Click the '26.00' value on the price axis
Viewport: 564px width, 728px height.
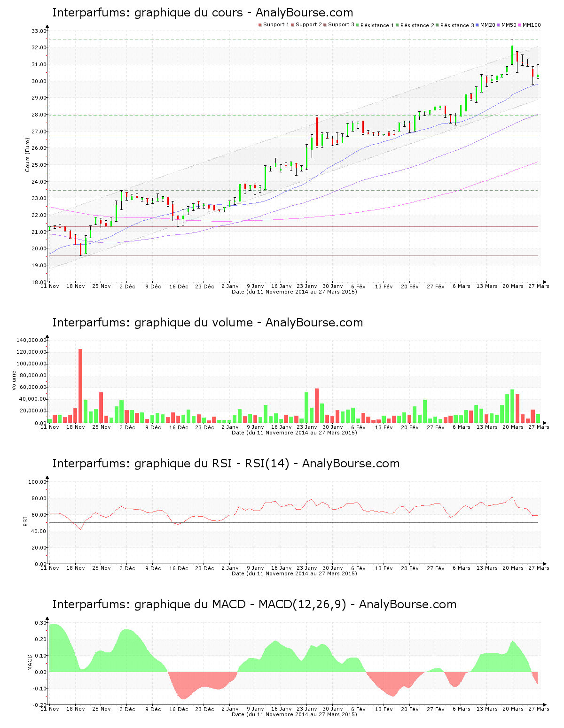[39, 148]
